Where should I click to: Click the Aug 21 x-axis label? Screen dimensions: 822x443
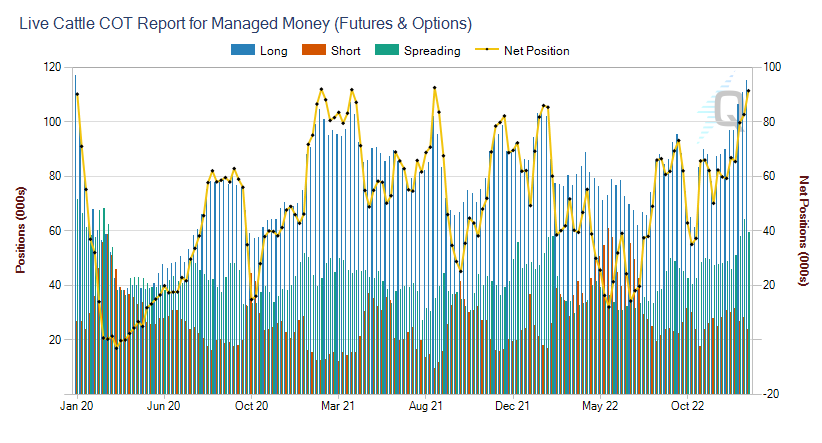point(425,406)
